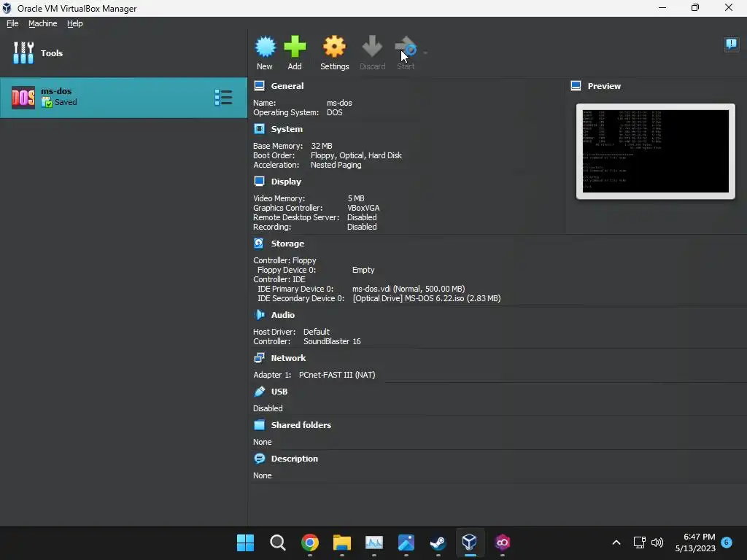The width and height of the screenshot is (747, 560).
Task: Click the Preview section monitor icon
Action: click(x=576, y=86)
